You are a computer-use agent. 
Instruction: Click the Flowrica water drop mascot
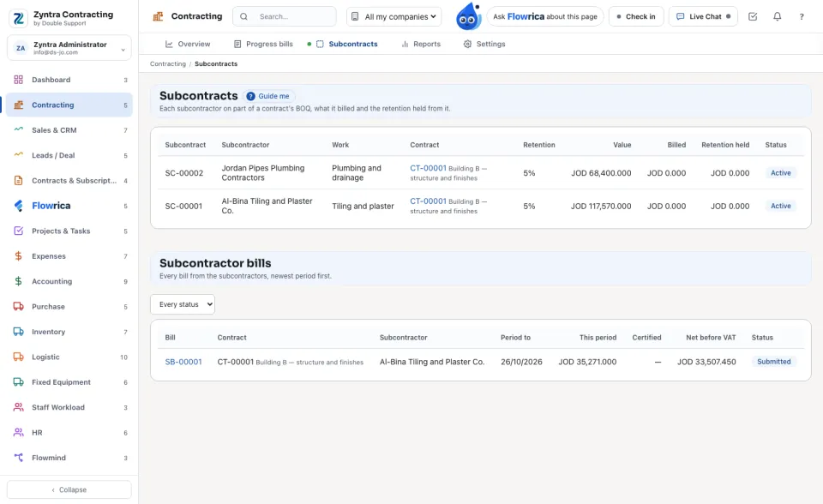(x=468, y=16)
